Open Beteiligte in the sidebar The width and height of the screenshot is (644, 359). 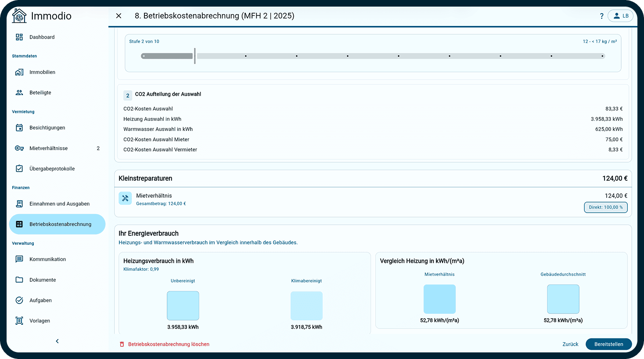57,93
